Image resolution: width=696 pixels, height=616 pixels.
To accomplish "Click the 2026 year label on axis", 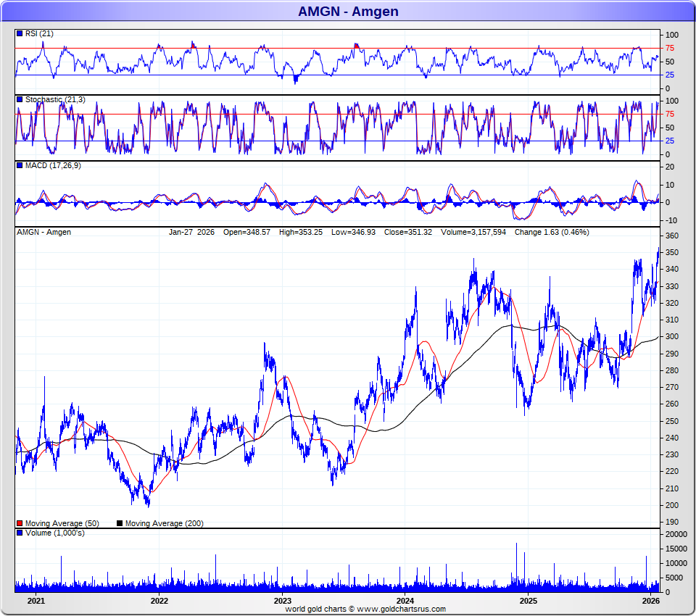I will (651, 601).
